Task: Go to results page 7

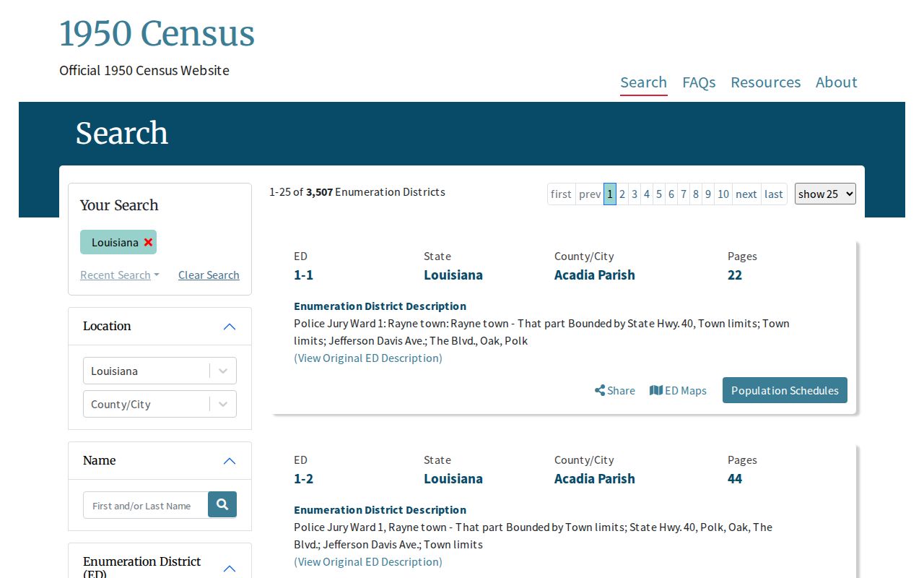Action: point(684,194)
